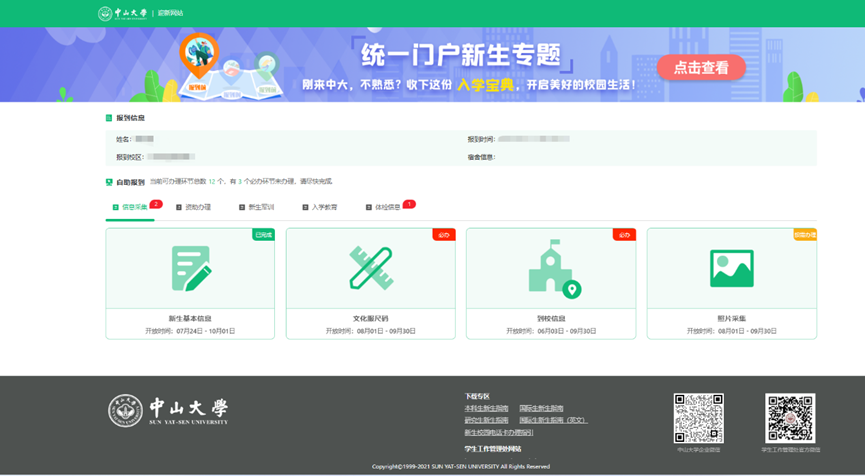Click the copyright notice in the footer
The height and width of the screenshot is (476, 865).
click(461, 467)
